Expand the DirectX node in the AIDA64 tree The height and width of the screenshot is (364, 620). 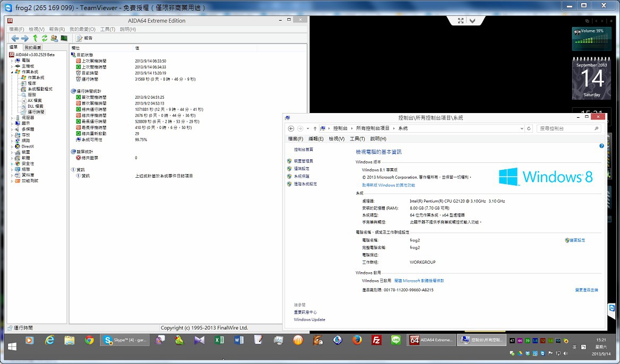12,146
